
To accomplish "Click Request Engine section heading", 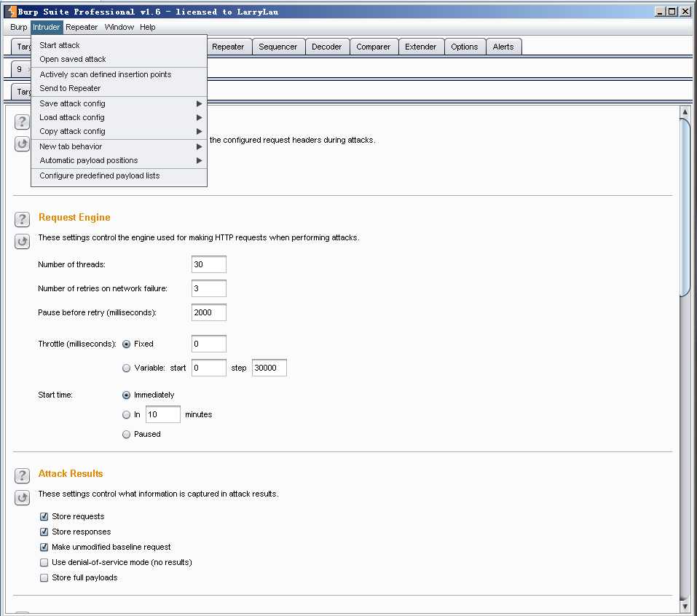I will pyautogui.click(x=74, y=217).
